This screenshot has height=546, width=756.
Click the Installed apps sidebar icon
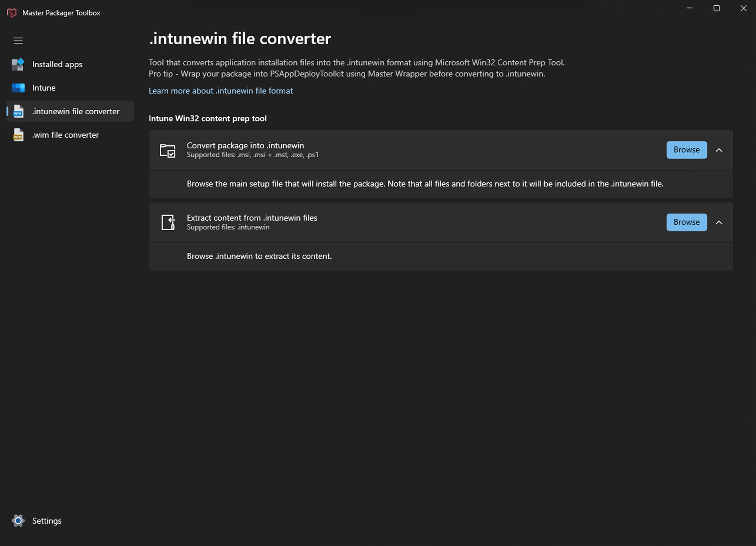18,64
